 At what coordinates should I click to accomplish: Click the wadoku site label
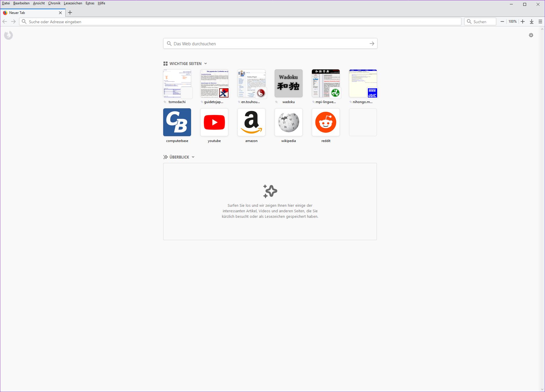coord(289,102)
